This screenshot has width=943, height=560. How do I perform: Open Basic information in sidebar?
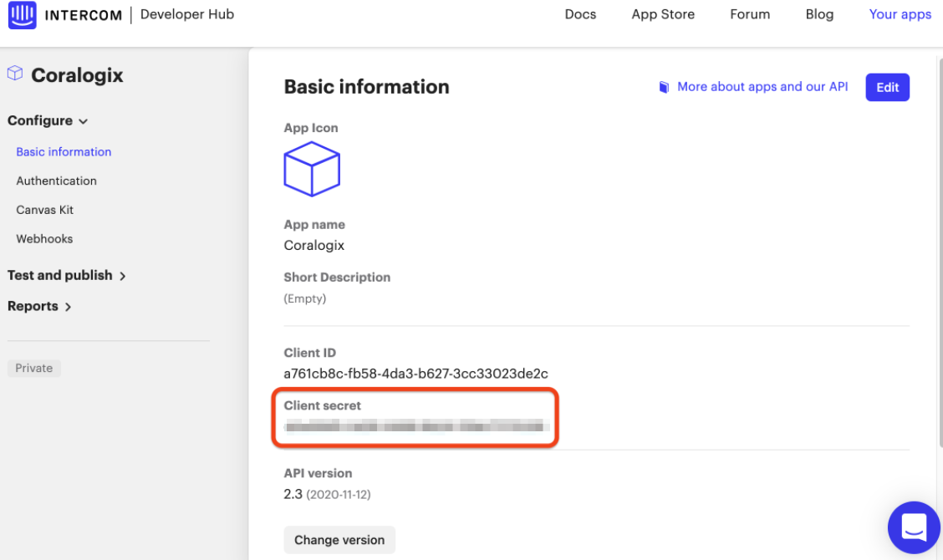64,152
